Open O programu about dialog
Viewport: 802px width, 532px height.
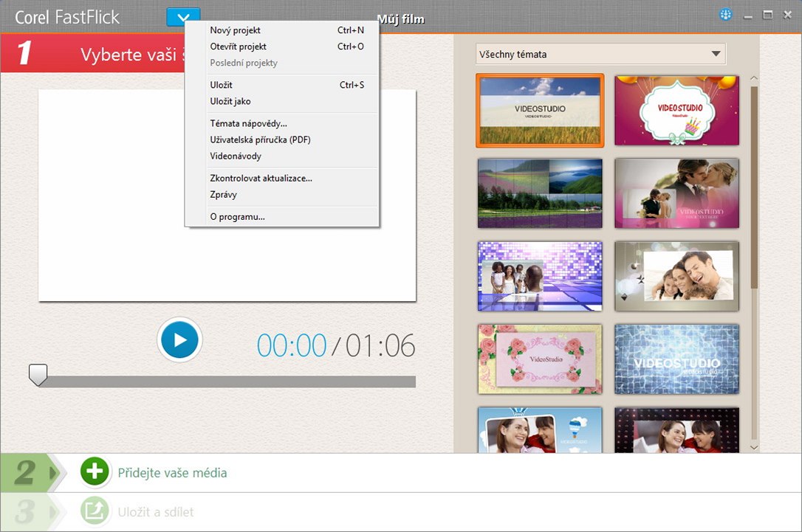click(238, 216)
